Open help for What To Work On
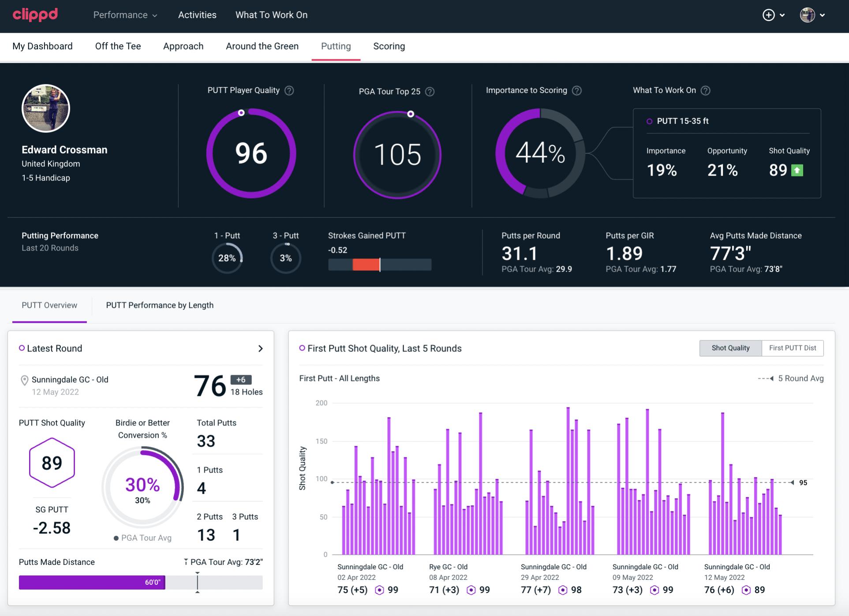The height and width of the screenshot is (616, 849). coord(706,90)
